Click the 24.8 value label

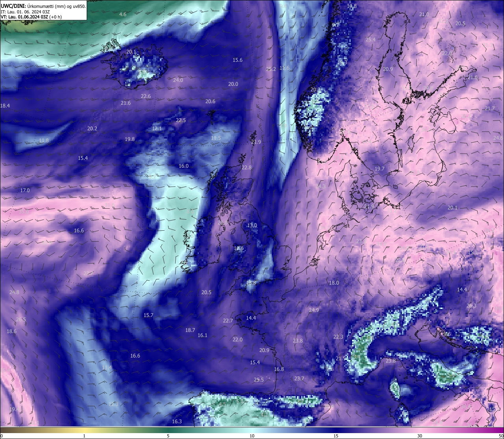point(14,292)
